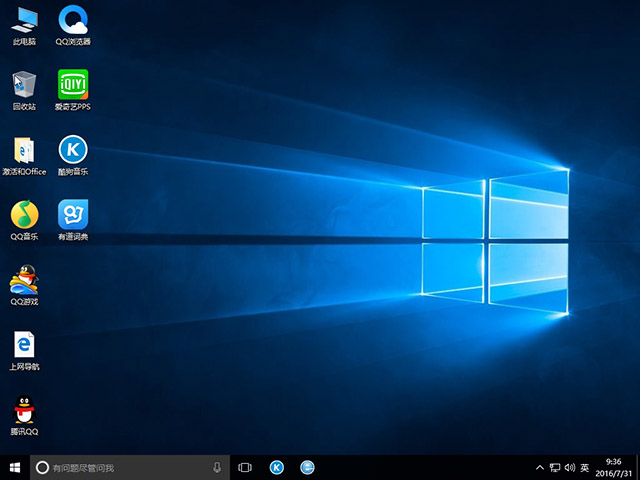Open 酷狗音乐 desktop shortcut
Viewport: 640px width, 480px height.
pyautogui.click(x=72, y=150)
